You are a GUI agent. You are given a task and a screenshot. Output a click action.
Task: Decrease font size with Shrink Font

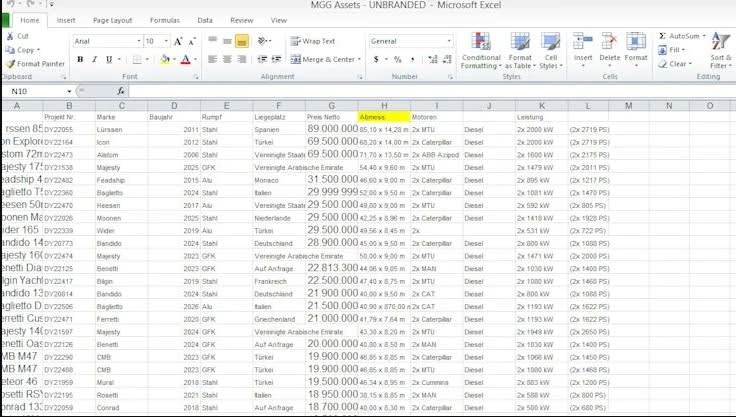(192, 41)
